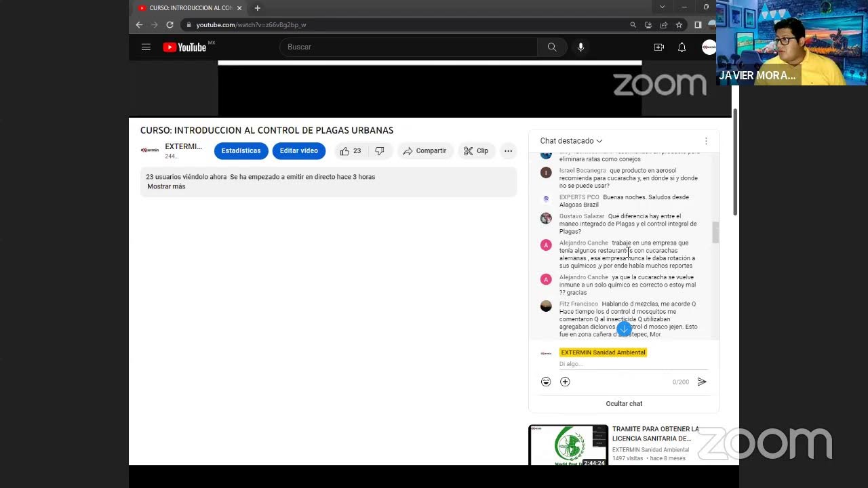Go back with browser back arrow
The image size is (868, 488).
(139, 24)
